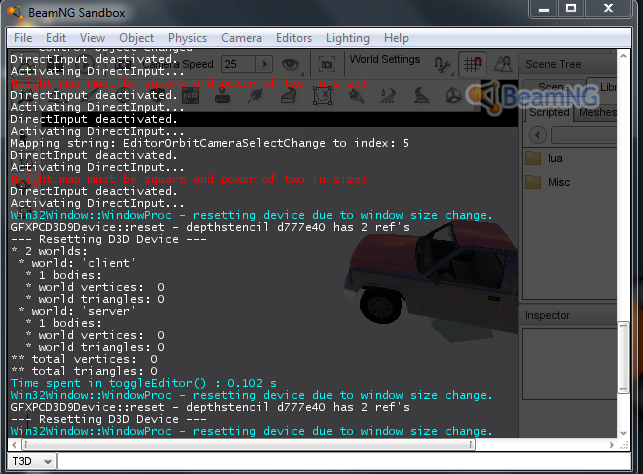Viewport: 643px width, 474px height.
Task: Open the Edit menu
Action: [56, 38]
